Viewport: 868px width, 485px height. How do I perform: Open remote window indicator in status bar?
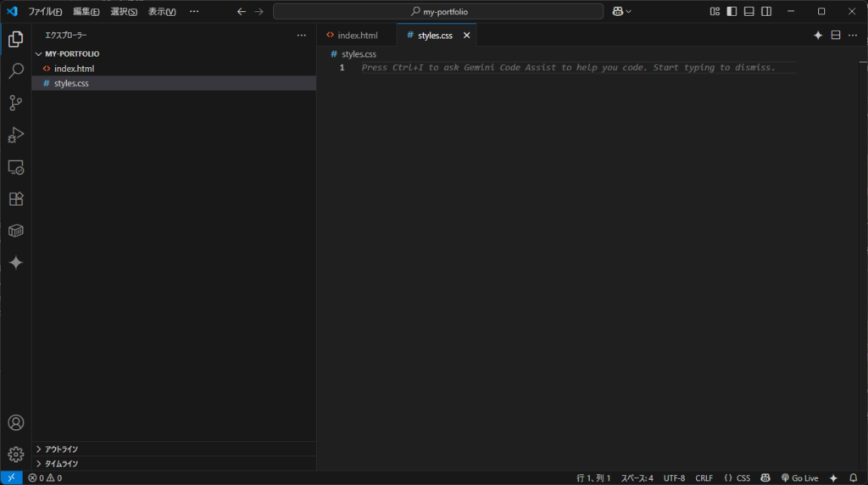coord(11,478)
